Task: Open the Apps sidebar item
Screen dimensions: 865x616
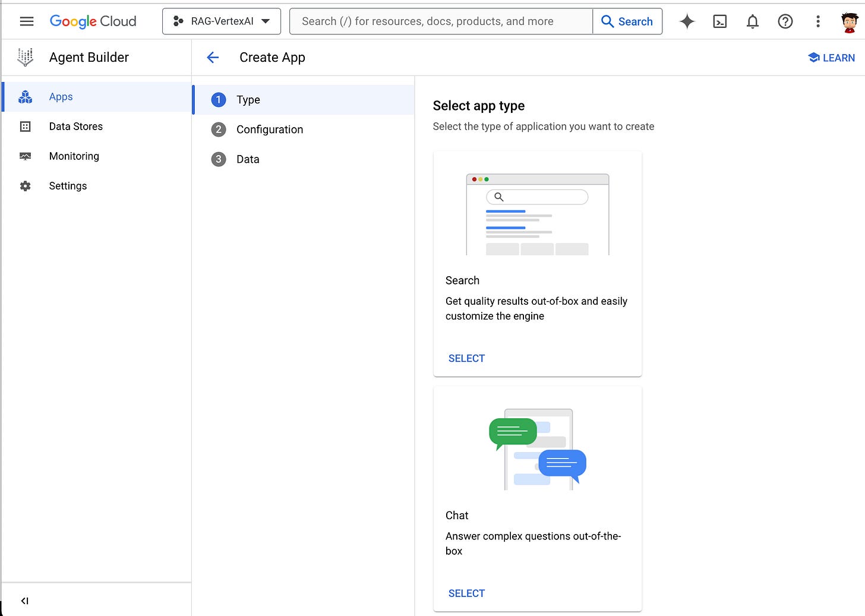Action: [97, 97]
